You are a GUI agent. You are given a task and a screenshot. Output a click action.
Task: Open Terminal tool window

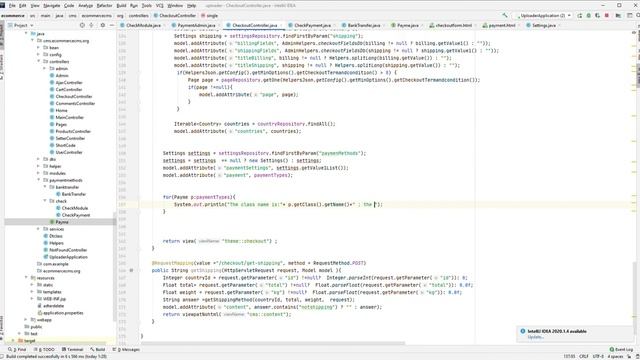point(72,349)
